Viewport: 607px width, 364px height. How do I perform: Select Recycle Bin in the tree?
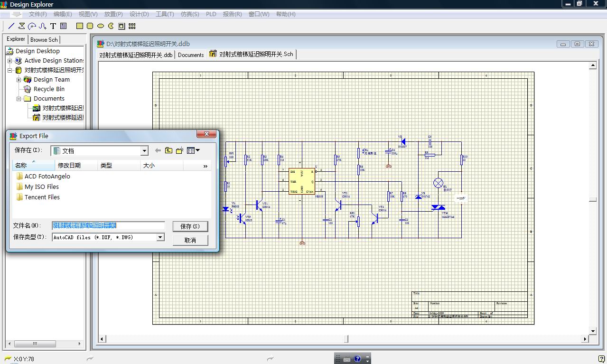pos(49,89)
